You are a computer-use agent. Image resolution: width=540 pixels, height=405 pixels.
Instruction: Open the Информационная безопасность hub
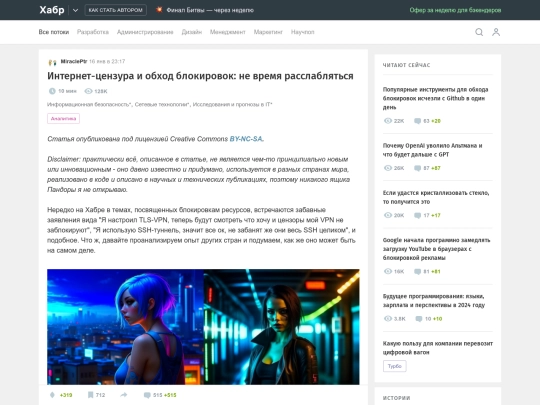click(89, 104)
